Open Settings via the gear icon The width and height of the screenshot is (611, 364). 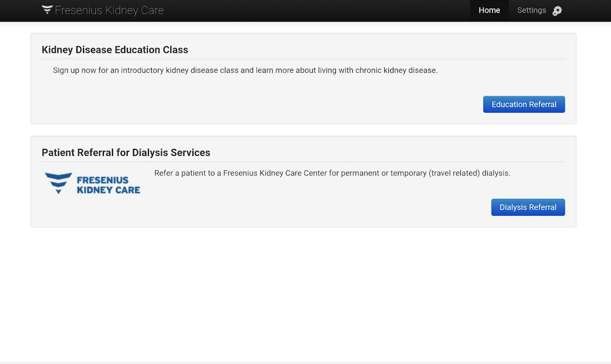557,11
